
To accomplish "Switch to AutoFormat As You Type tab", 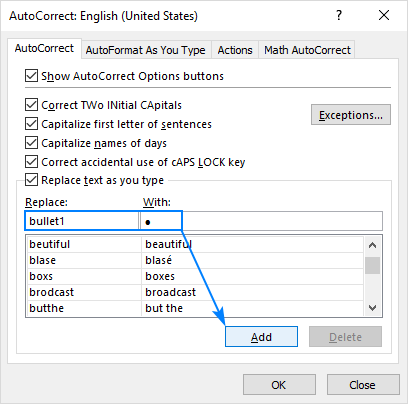I will [146, 50].
